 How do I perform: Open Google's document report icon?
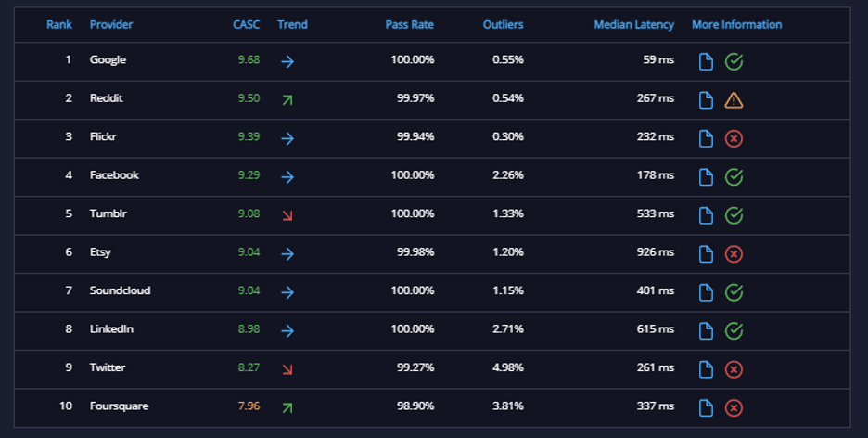click(706, 61)
